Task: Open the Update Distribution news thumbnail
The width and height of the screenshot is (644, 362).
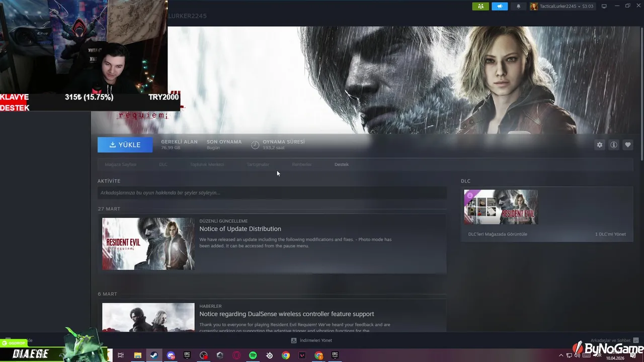Action: pos(148,244)
